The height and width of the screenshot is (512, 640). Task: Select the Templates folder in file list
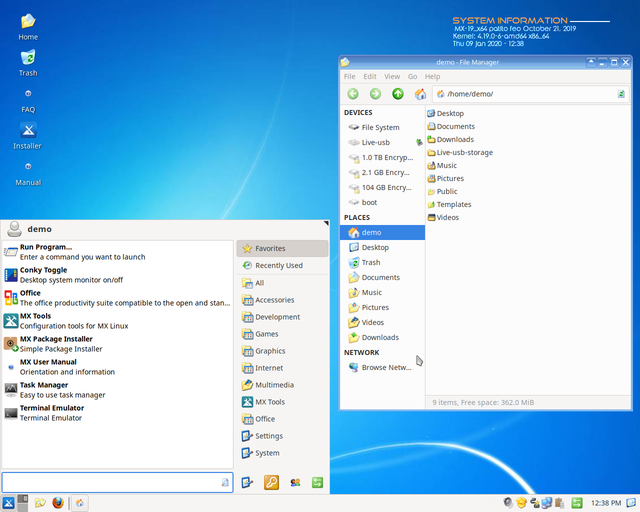449,205
